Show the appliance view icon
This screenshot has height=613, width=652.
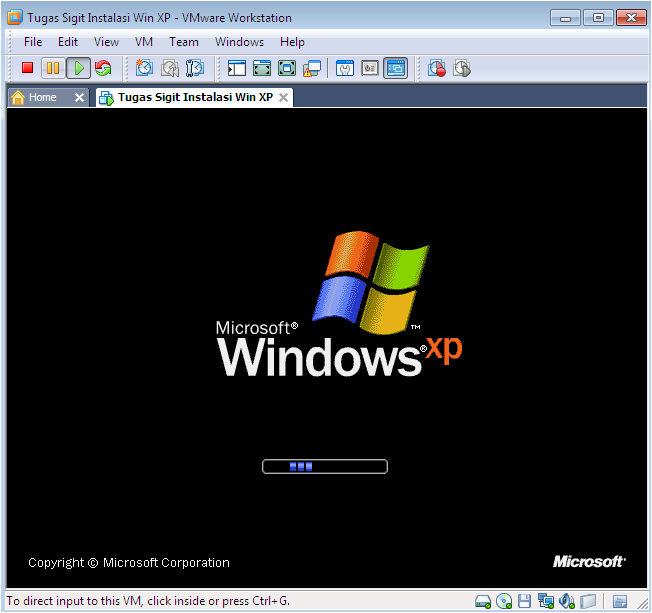point(370,68)
